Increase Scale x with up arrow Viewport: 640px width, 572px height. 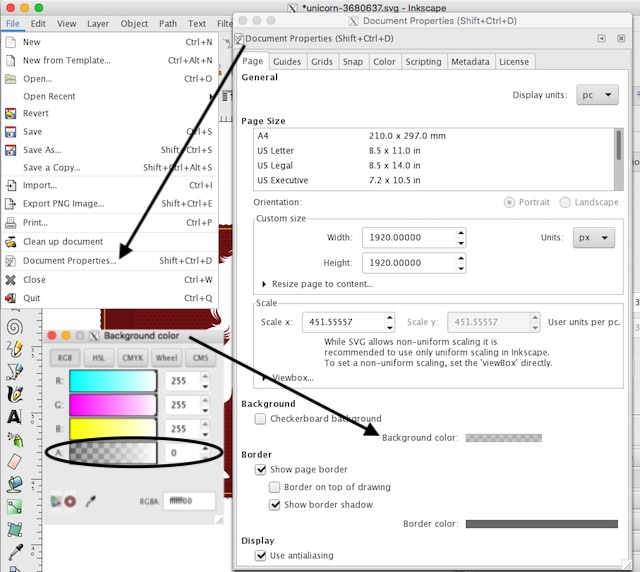(390, 317)
